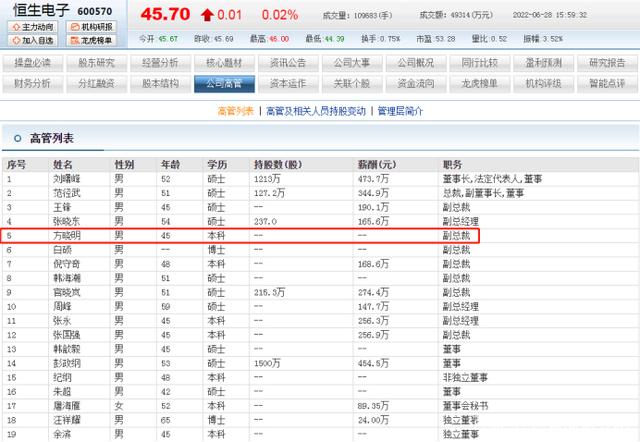The image size is (640, 442).
Task: Click the 主力动向 button
Action: point(33,27)
